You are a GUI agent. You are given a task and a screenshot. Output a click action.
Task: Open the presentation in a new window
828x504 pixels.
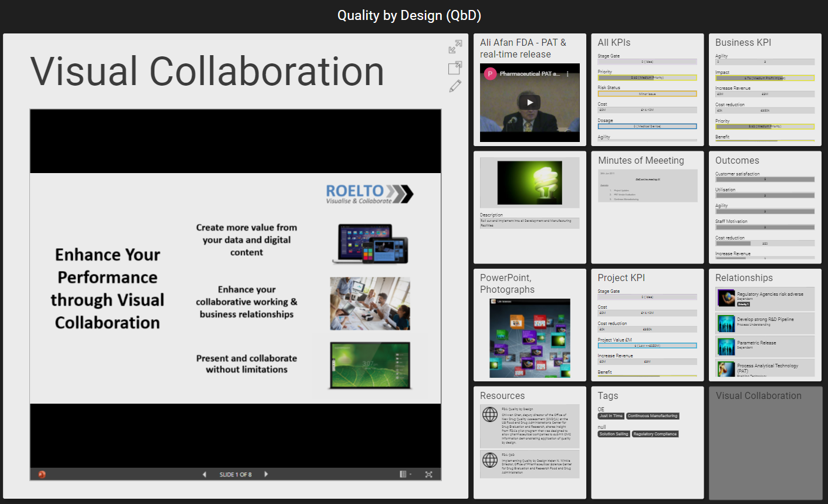pos(455,67)
